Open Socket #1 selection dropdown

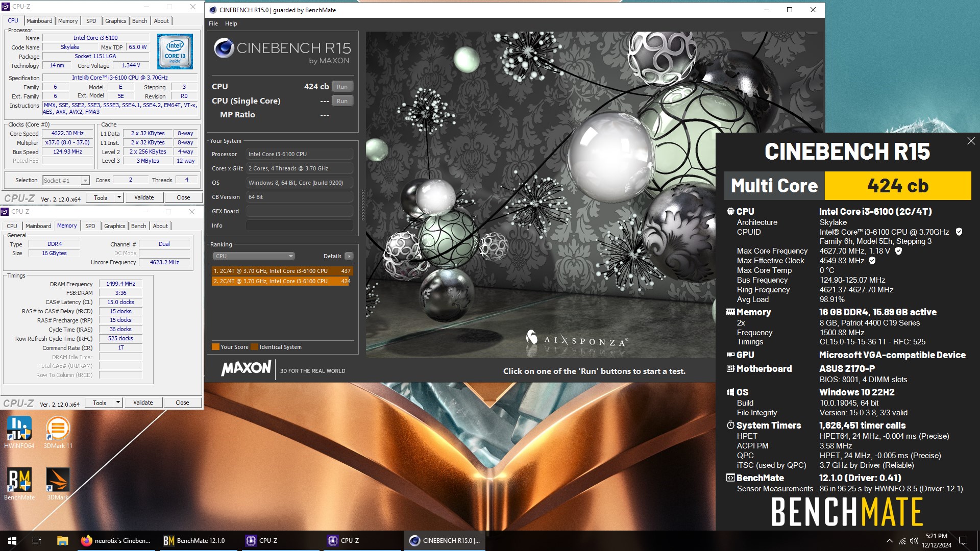pyautogui.click(x=66, y=180)
